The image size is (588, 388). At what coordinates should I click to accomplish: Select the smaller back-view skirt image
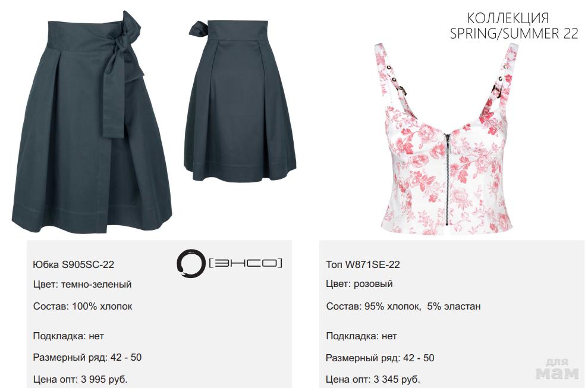click(240, 101)
